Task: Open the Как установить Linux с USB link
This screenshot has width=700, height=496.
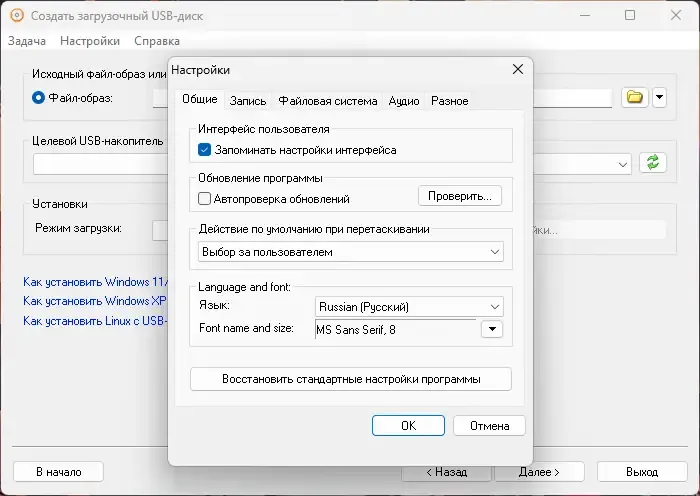Action: click(96, 321)
